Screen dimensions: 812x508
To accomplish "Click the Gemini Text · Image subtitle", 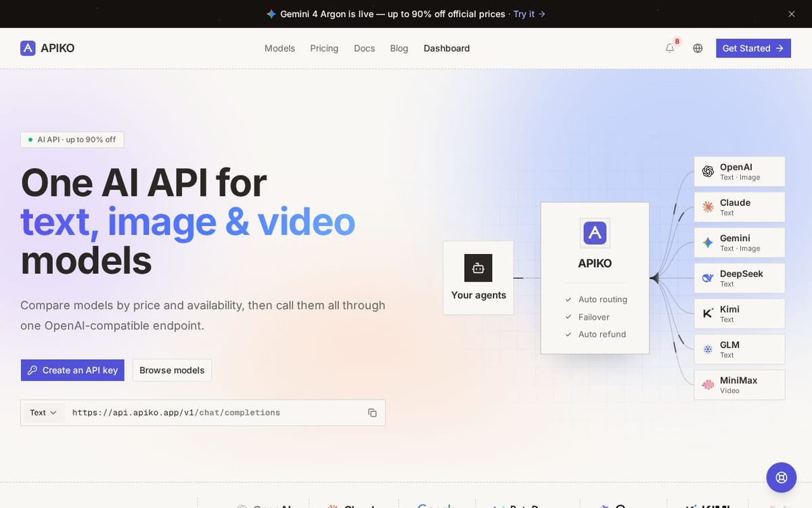I will [740, 249].
